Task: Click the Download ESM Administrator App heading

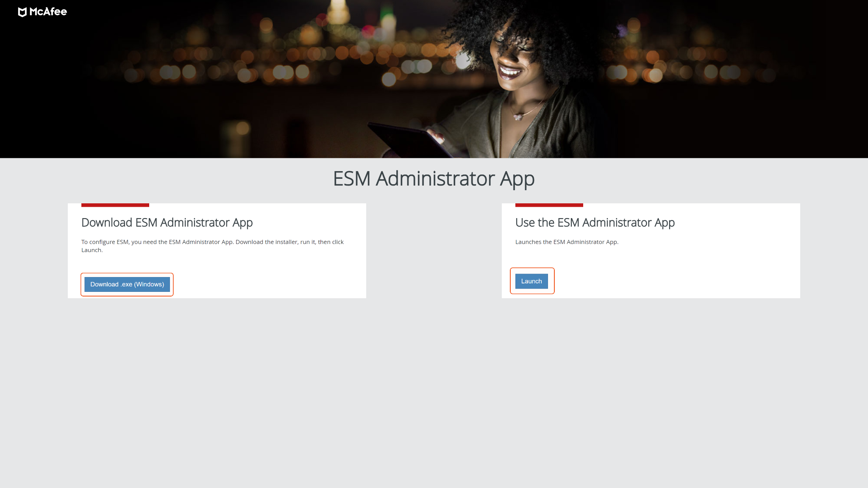Action: coord(167,223)
